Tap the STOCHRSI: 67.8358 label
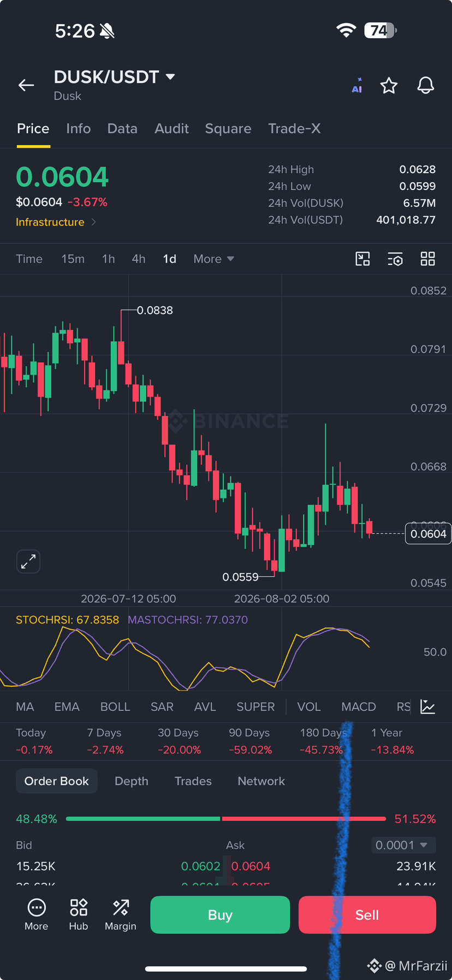Viewport: 452px width, 980px height. (67, 620)
